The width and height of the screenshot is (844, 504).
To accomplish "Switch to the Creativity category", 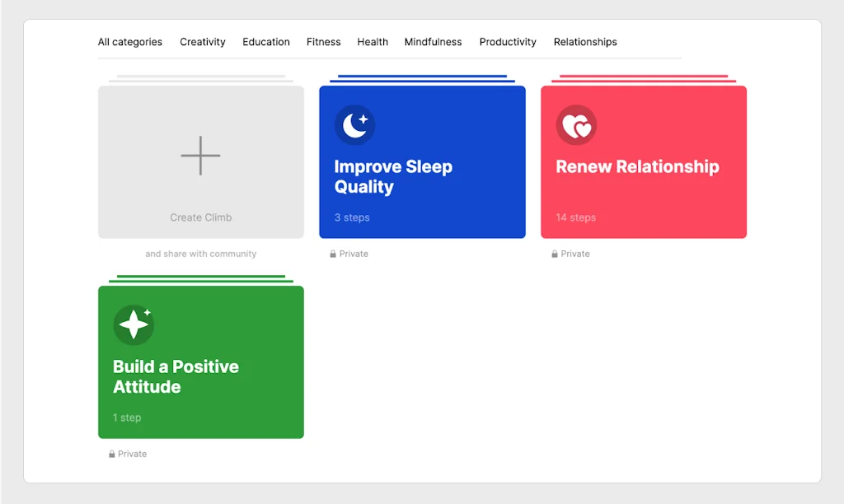I will pyautogui.click(x=203, y=42).
